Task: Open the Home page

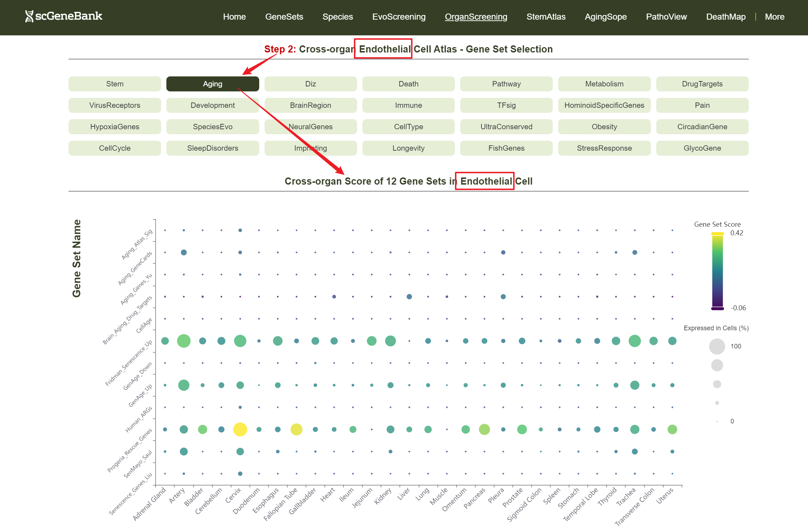Action: pyautogui.click(x=234, y=17)
